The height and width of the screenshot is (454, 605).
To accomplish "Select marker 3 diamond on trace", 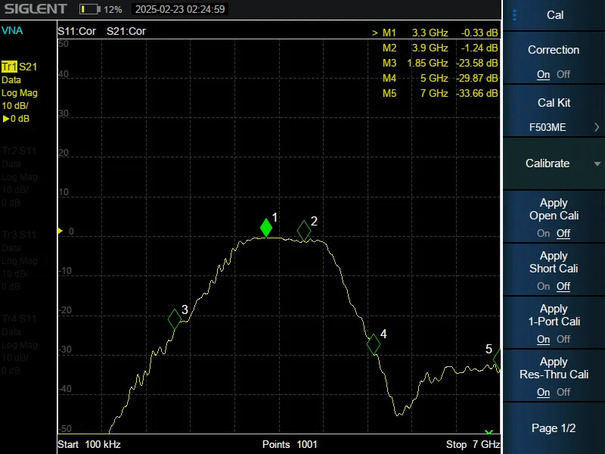I will pos(174,319).
